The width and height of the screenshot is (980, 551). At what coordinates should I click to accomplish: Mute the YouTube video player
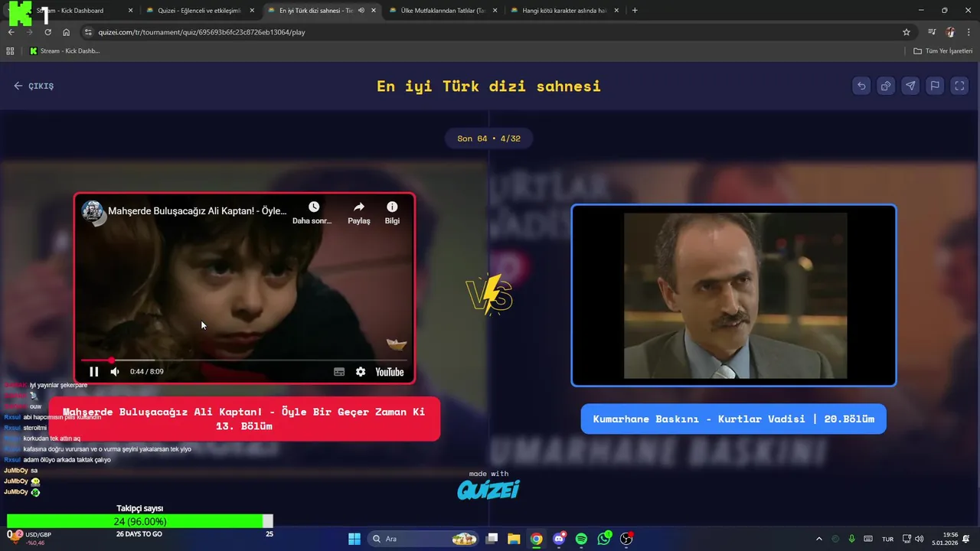pos(115,372)
